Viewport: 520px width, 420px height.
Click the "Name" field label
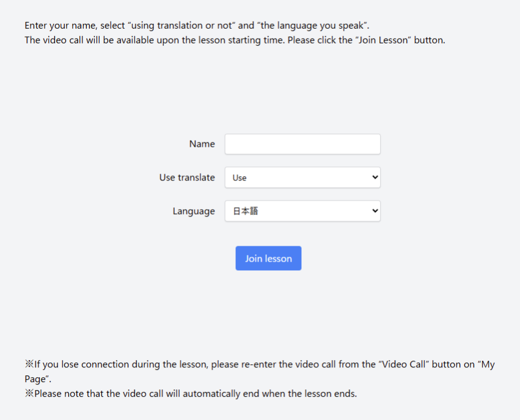coord(202,144)
